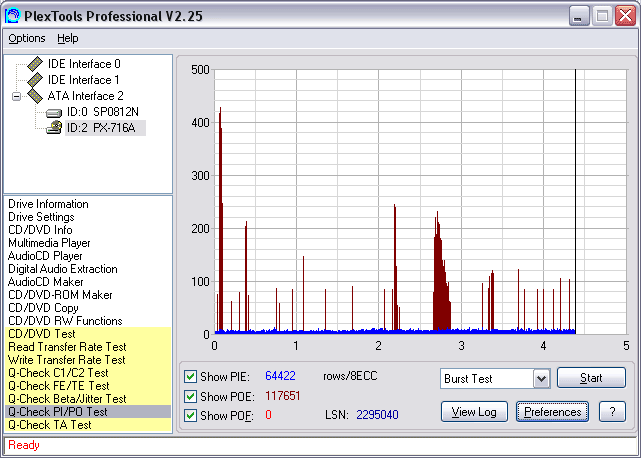641x458 pixels.
Task: Toggle the Show POE checkbox
Action: pyautogui.click(x=190, y=396)
